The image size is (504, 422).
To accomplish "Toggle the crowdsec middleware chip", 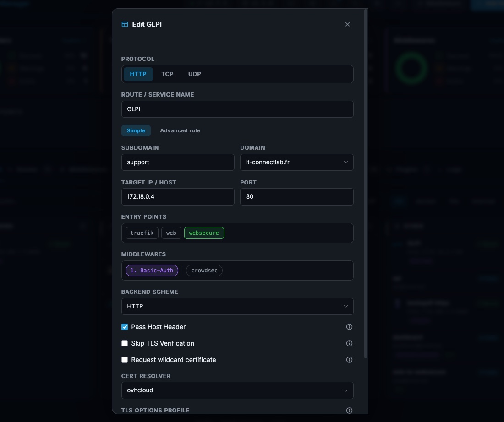I will point(204,271).
